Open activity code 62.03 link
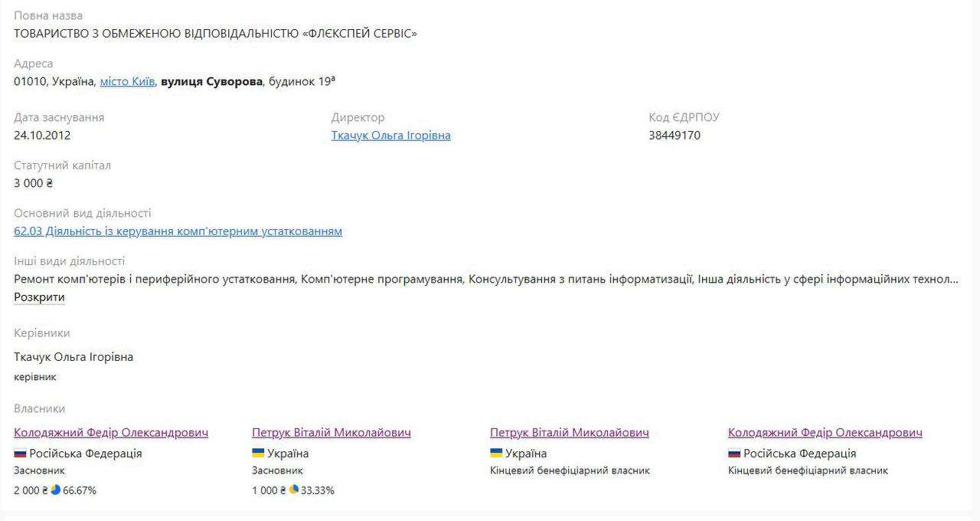This screenshot has width=980, height=521. [178, 231]
